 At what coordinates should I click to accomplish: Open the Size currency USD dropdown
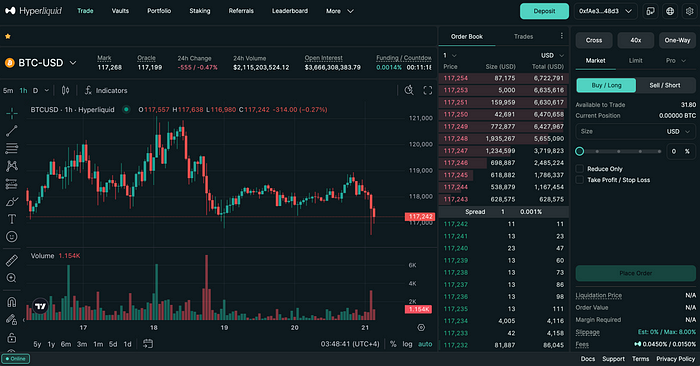pos(678,132)
